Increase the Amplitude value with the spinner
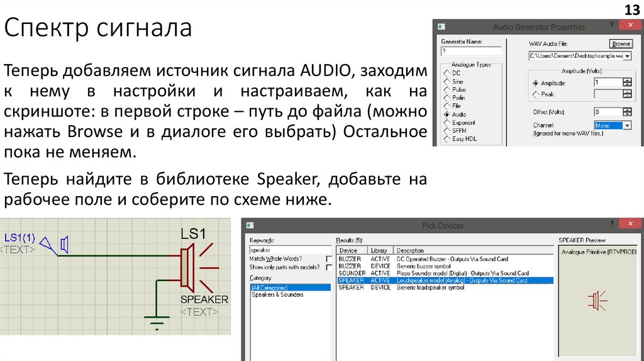The height and width of the screenshot is (361, 644). tap(626, 81)
